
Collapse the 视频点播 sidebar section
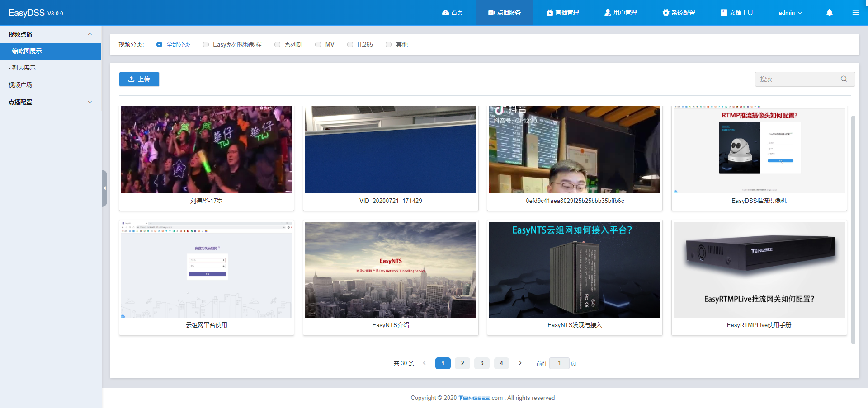(x=51, y=34)
